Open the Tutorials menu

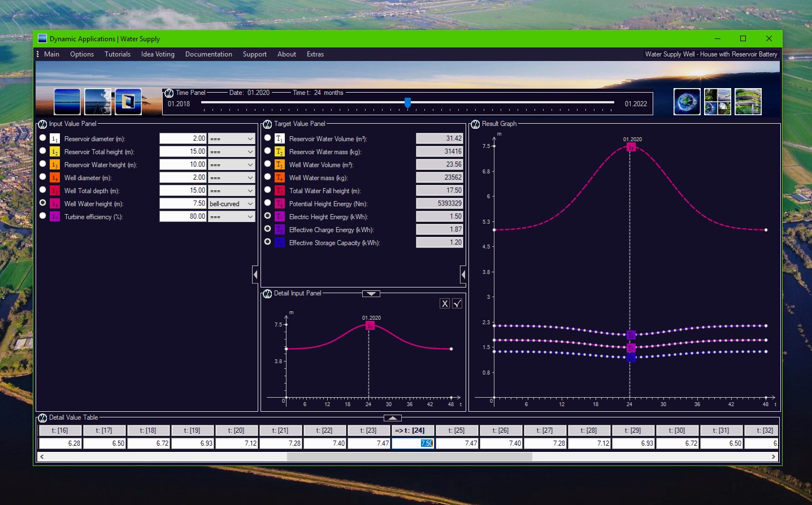[x=118, y=54]
